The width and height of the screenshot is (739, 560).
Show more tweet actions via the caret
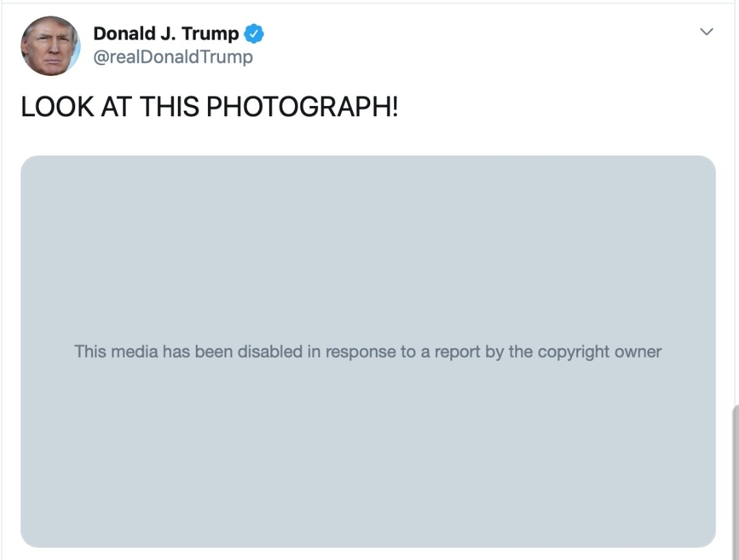click(x=707, y=32)
